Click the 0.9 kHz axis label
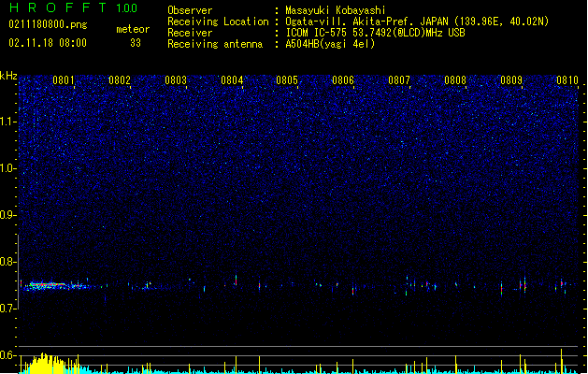 [x=8, y=215]
